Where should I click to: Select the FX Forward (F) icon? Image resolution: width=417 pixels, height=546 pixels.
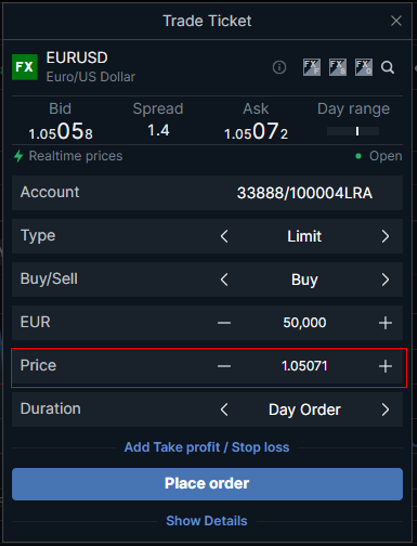coord(312,67)
